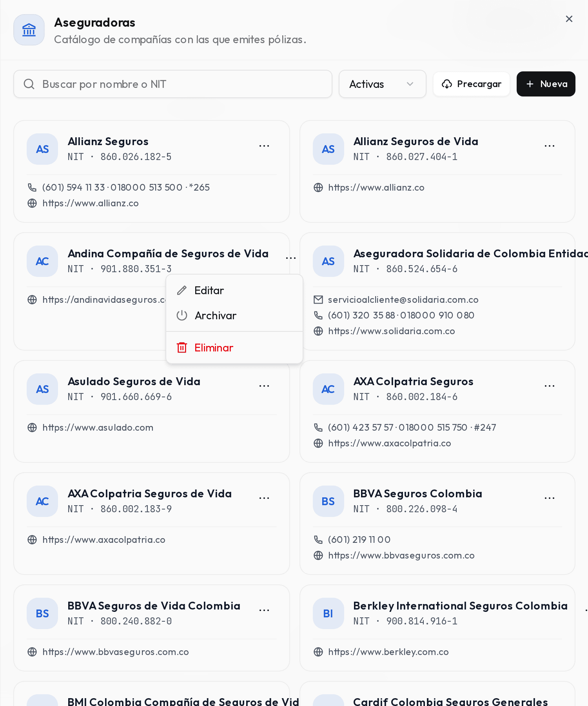The image size is (588, 706).
Task: Open options for AXA Colpatria Seguros de Vida
Action: (264, 498)
